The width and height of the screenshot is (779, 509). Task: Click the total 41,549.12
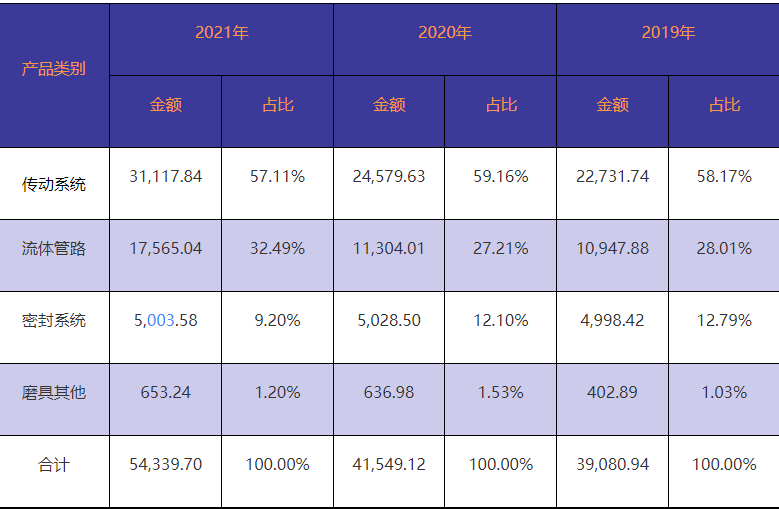click(389, 464)
